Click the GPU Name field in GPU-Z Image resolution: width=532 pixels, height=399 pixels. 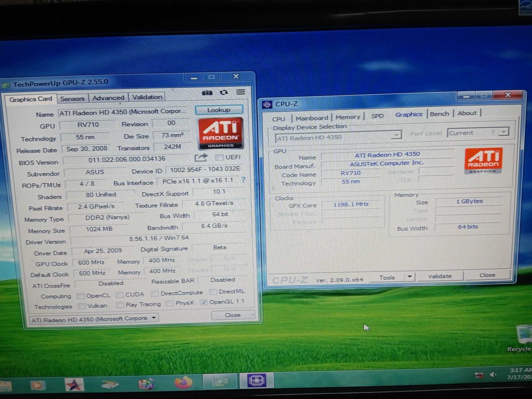tap(123, 112)
